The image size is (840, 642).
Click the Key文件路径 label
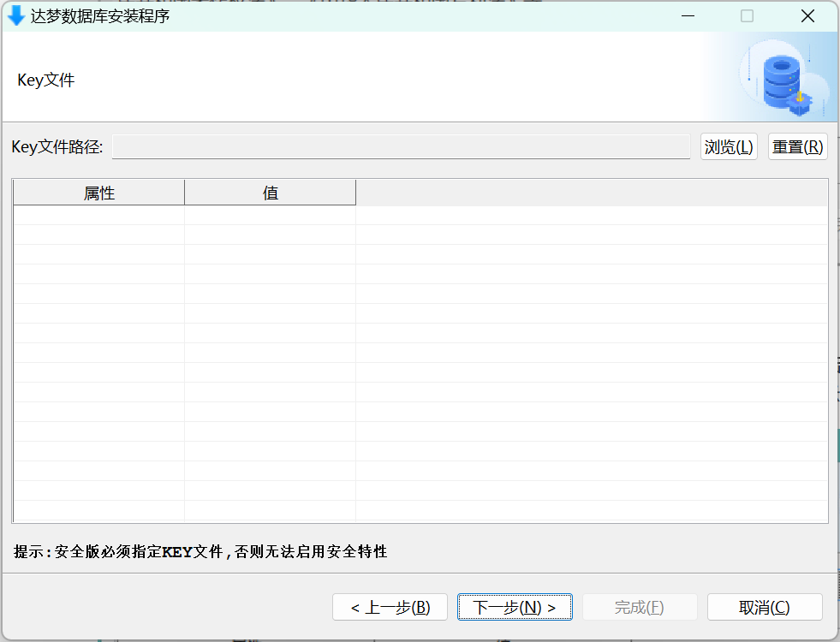pyautogui.click(x=57, y=146)
